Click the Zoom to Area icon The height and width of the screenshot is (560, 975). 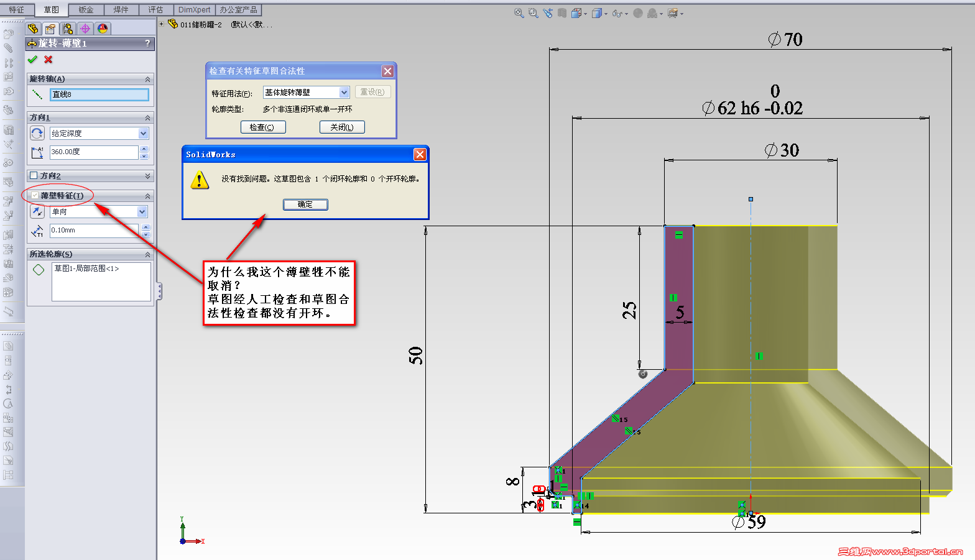click(533, 13)
